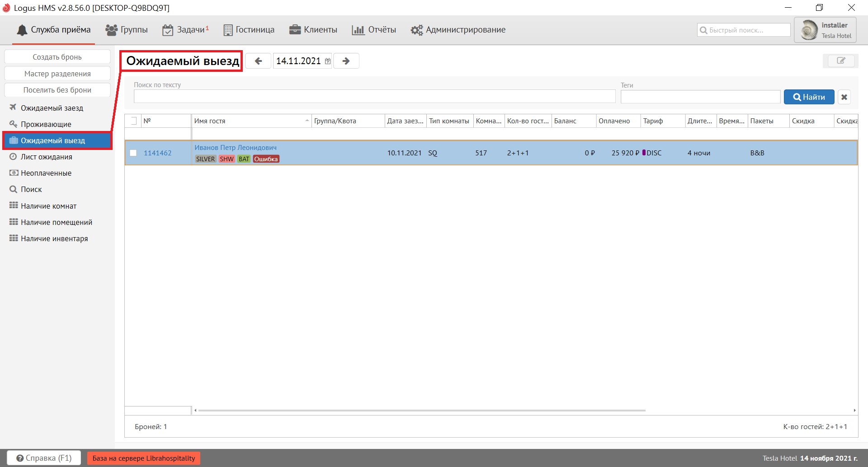Sort by Имя гостя column header

tap(251, 121)
